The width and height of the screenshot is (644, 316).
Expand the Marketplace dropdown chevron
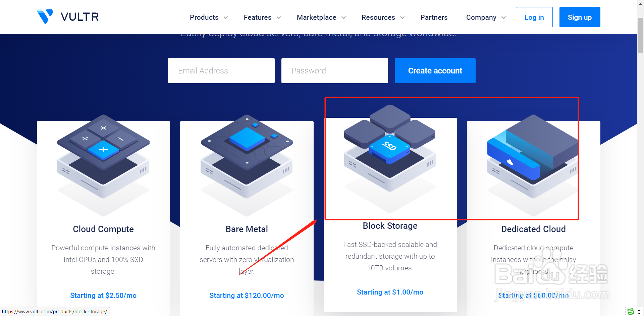(x=343, y=18)
